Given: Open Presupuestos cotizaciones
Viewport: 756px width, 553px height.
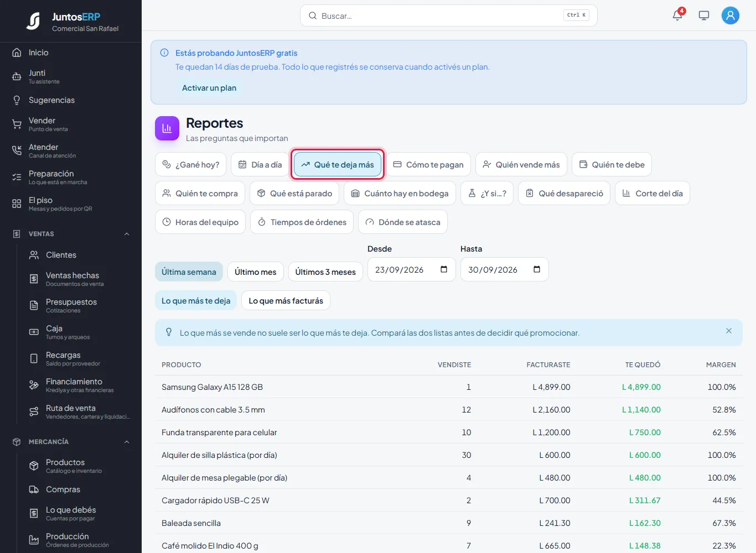Looking at the screenshot, I should (x=79, y=306).
